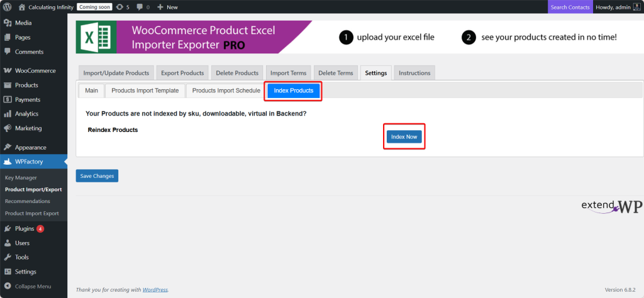Click the Appearance brush icon
The image size is (644, 298).
click(7, 147)
